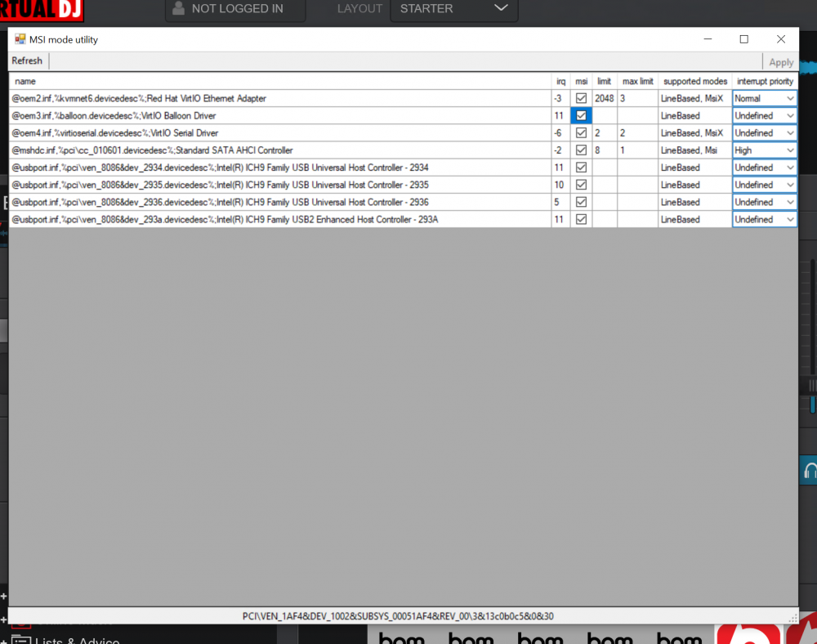Click the window resize grip in status bar corner

[x=792, y=618]
